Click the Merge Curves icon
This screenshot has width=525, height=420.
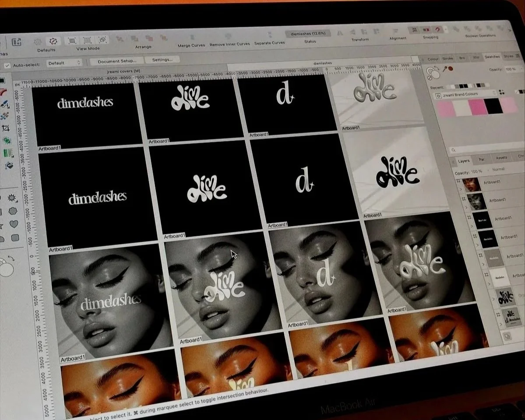(x=192, y=37)
